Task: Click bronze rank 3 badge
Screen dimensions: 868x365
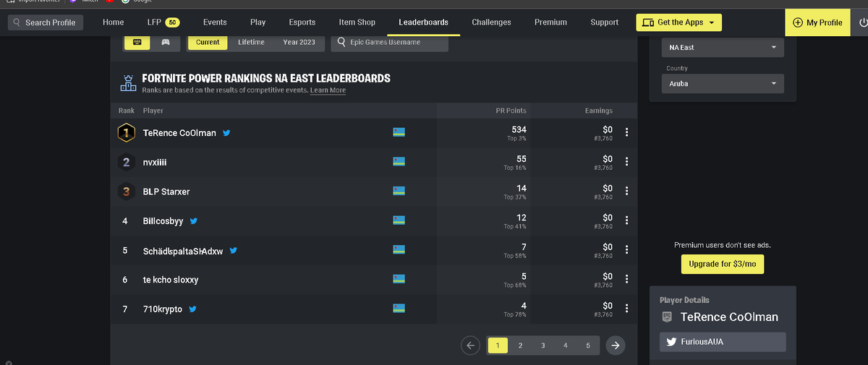Action: (127, 192)
